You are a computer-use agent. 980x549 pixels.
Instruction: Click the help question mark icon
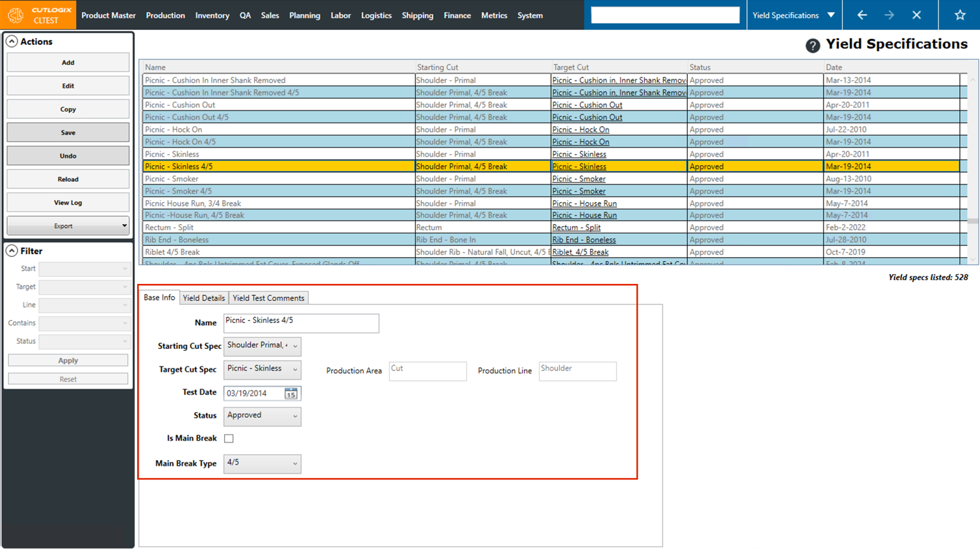pyautogui.click(x=812, y=45)
